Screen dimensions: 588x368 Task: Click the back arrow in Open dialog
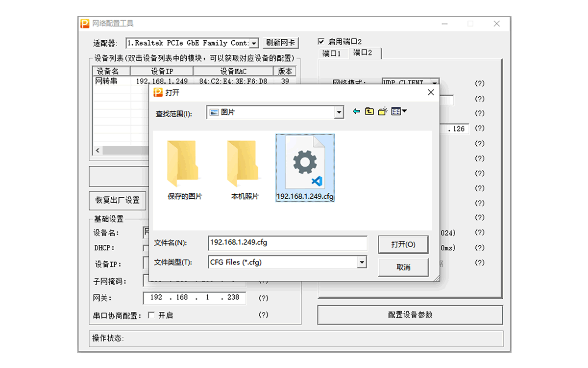point(356,112)
